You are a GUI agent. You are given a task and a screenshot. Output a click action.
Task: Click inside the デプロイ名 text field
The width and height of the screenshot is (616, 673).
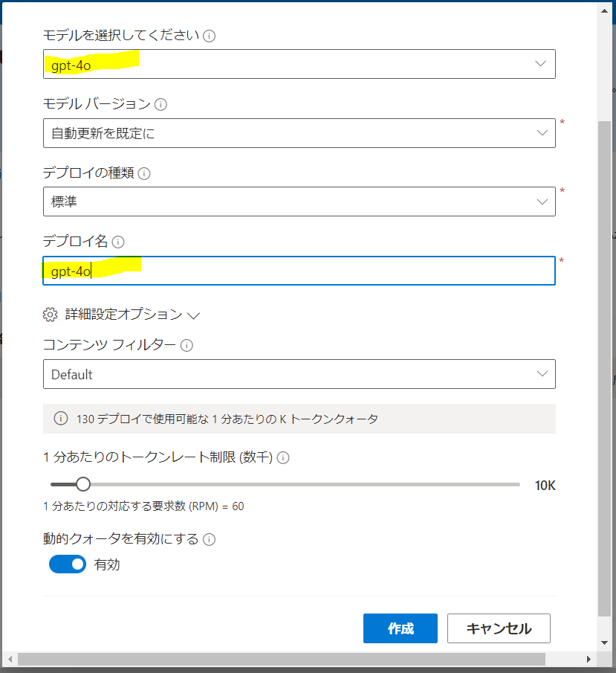[x=297, y=271]
